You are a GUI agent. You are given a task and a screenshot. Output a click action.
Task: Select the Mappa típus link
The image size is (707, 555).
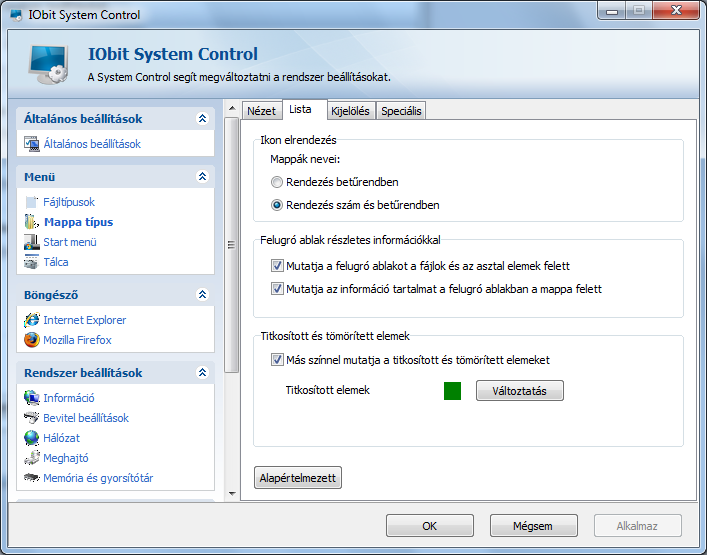pyautogui.click(x=78, y=222)
